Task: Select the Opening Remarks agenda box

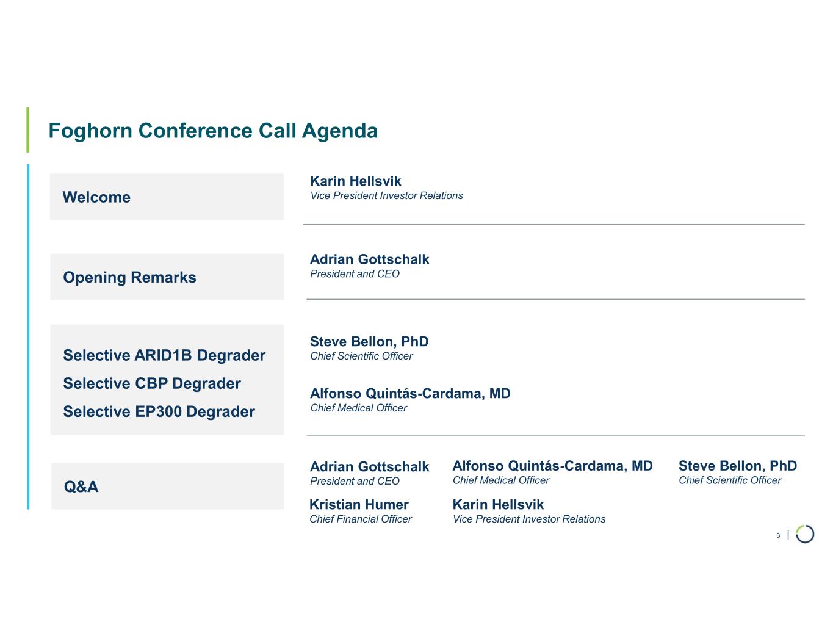Action: pos(167,277)
